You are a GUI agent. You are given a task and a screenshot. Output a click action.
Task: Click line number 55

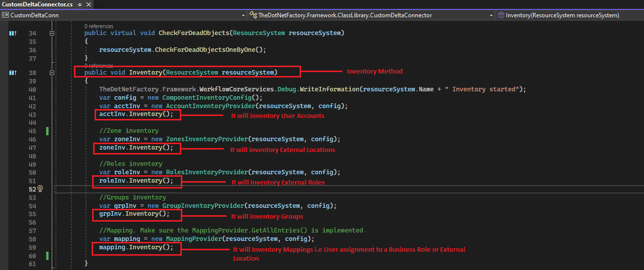[x=32, y=214]
